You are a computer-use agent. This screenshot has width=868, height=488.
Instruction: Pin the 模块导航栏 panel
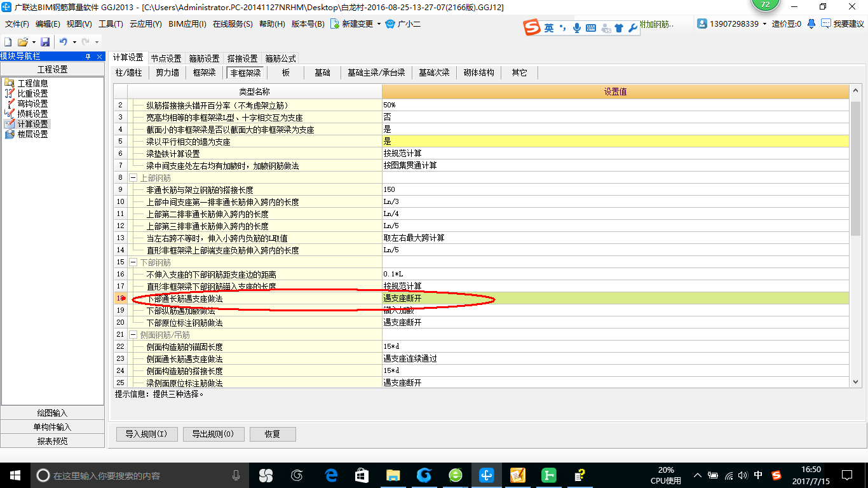(88, 57)
